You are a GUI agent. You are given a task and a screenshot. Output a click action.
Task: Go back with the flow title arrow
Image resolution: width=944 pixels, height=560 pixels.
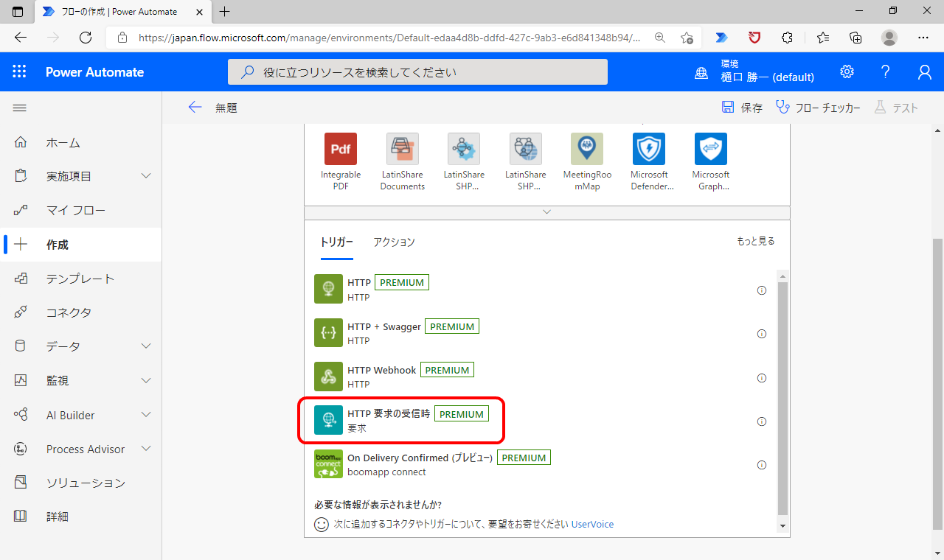(195, 108)
